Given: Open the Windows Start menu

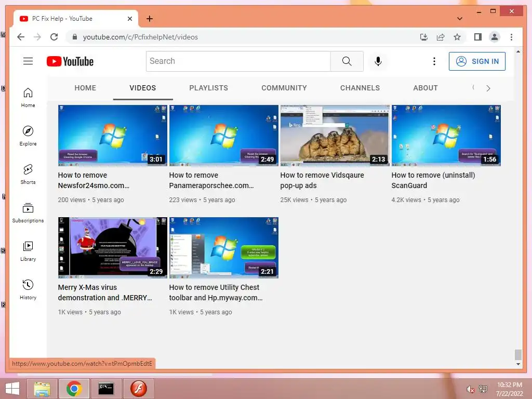Looking at the screenshot, I should click(x=12, y=389).
